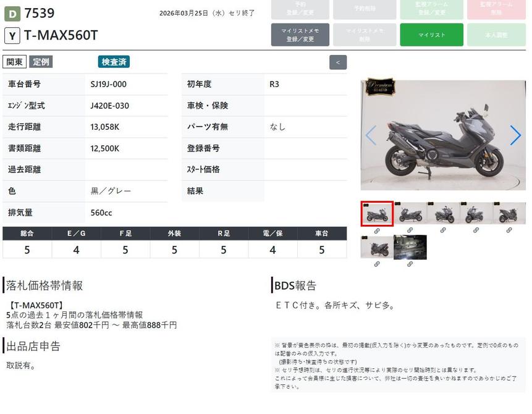Select the fourth motorcycle thumbnail

point(476,213)
